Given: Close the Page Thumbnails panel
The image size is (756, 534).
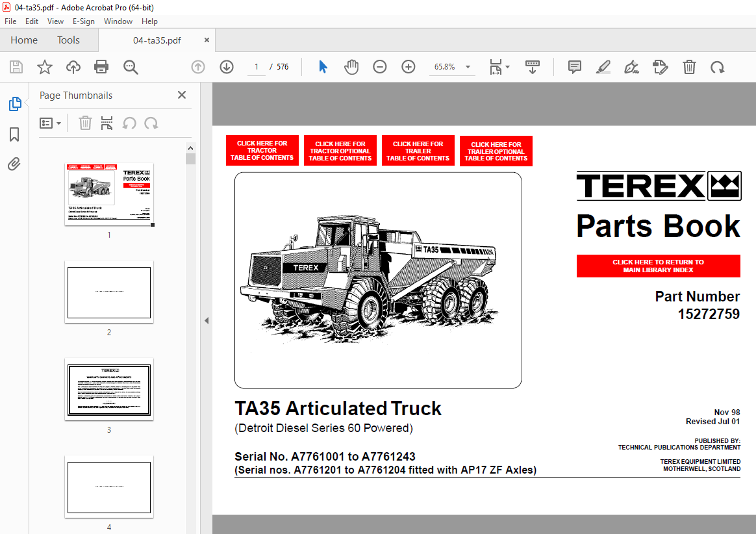Looking at the screenshot, I should click(x=182, y=95).
